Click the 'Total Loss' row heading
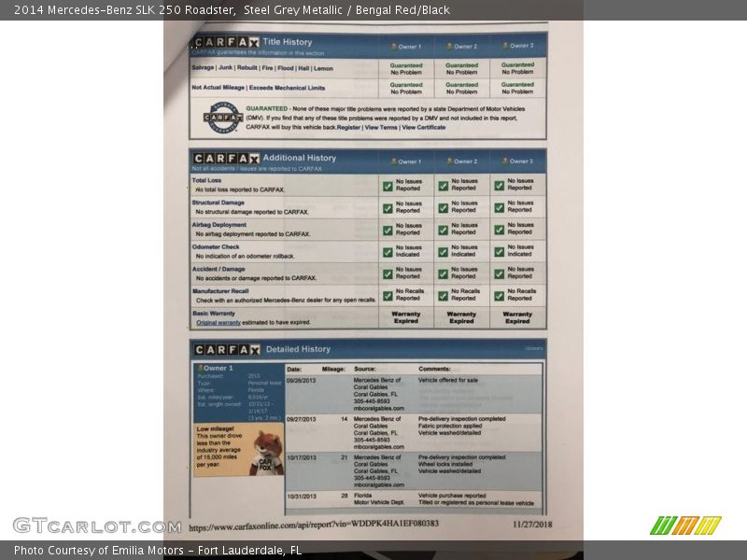Screen dimensions: 747x560 tap(206, 180)
